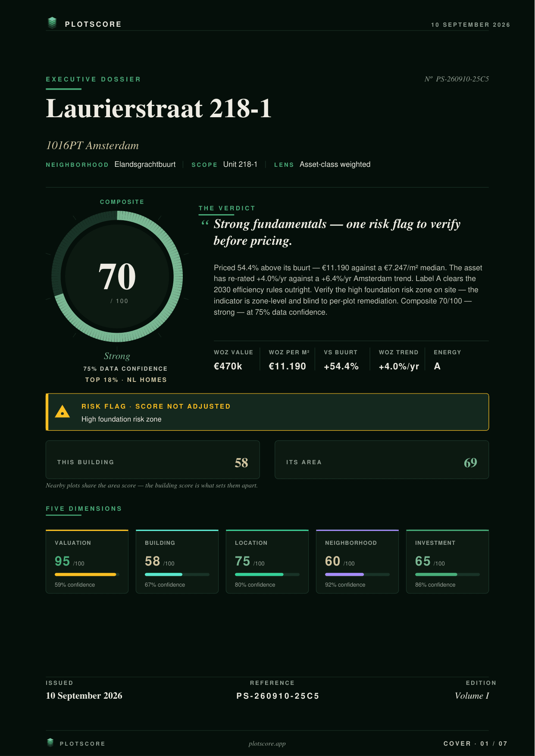This screenshot has height=756, width=535.
Task: Click the Plotscore logo icon in footer
Action: coord(50,742)
